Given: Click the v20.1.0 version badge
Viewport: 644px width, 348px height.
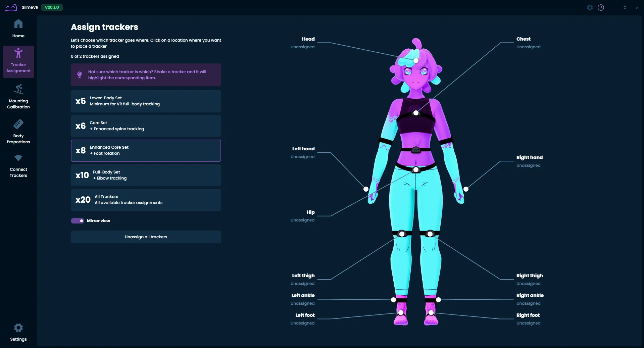Looking at the screenshot, I should pyautogui.click(x=52, y=7).
